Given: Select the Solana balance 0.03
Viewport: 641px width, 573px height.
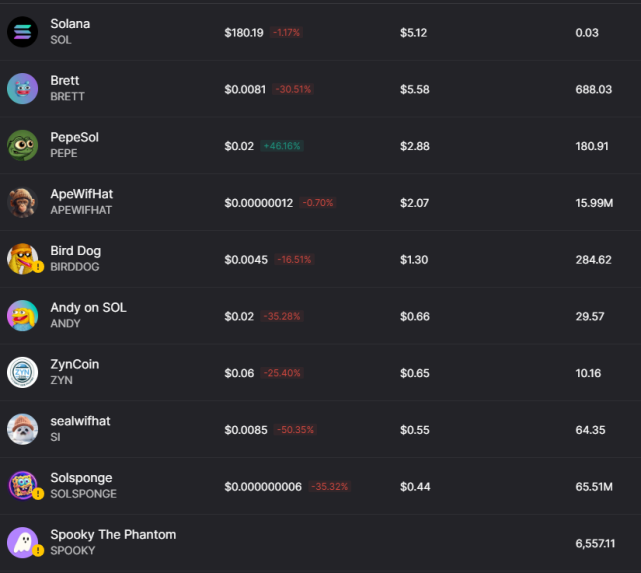Looking at the screenshot, I should [x=587, y=33].
